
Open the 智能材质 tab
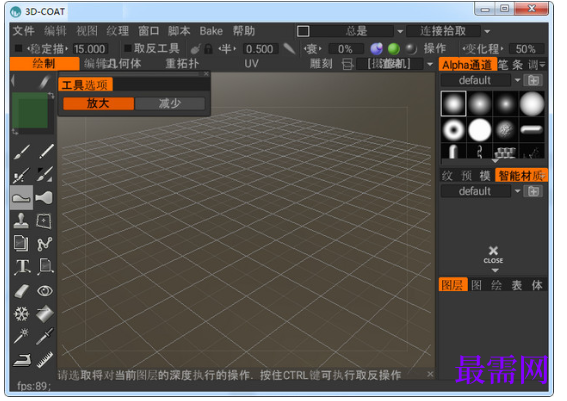pos(521,176)
